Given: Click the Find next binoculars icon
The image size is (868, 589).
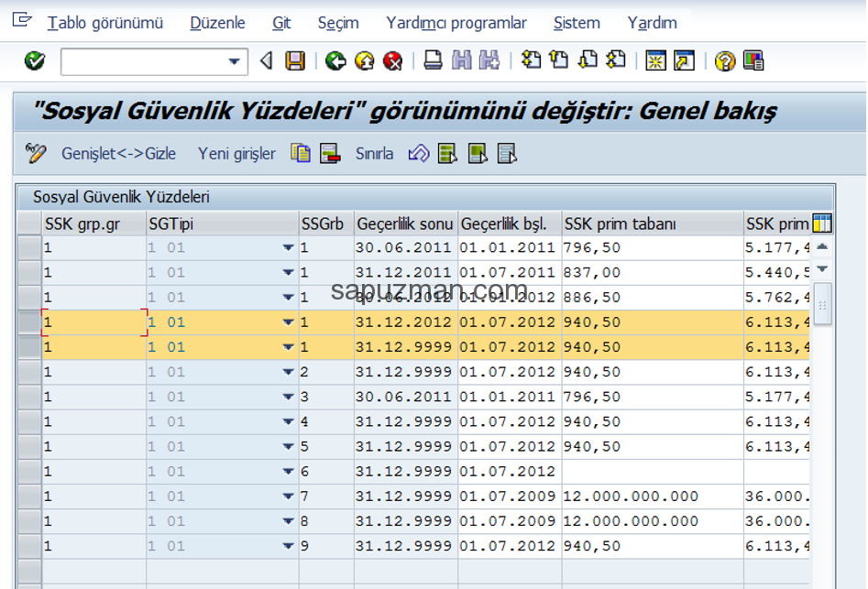Looking at the screenshot, I should (x=489, y=60).
